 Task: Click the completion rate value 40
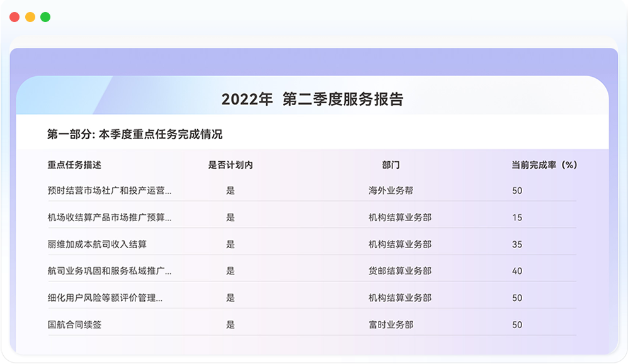tap(517, 271)
